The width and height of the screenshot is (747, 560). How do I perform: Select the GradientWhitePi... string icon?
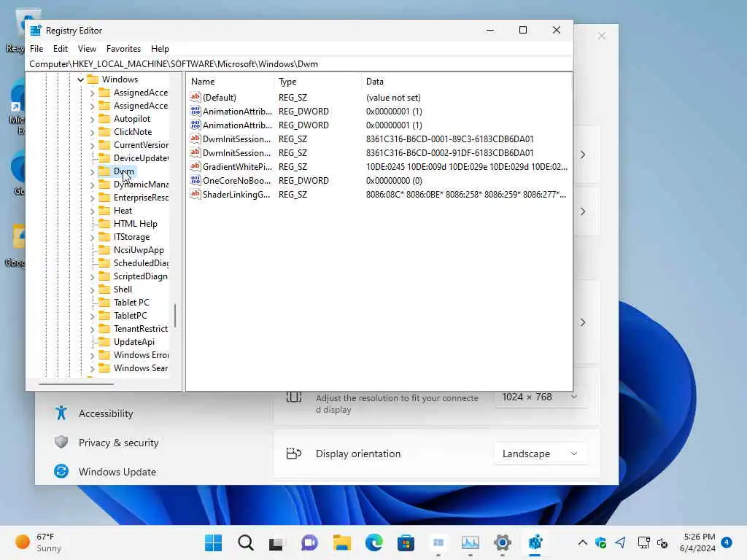[x=196, y=167]
